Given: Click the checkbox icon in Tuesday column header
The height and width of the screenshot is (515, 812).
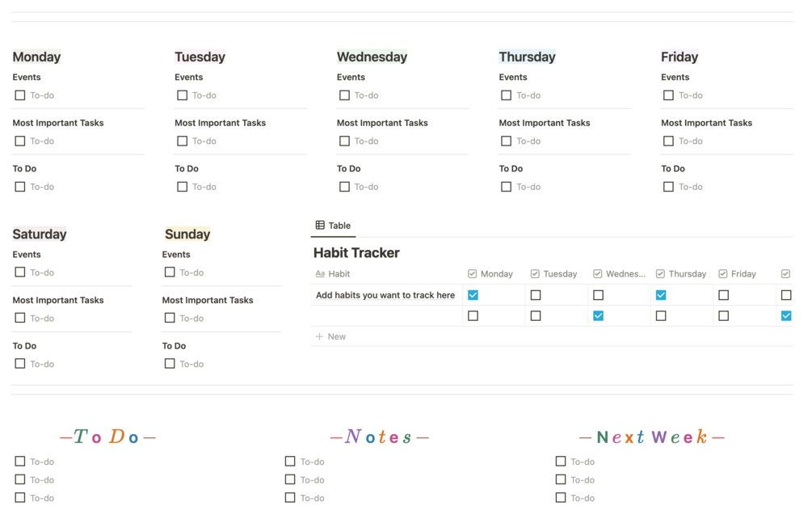Looking at the screenshot, I should point(535,274).
